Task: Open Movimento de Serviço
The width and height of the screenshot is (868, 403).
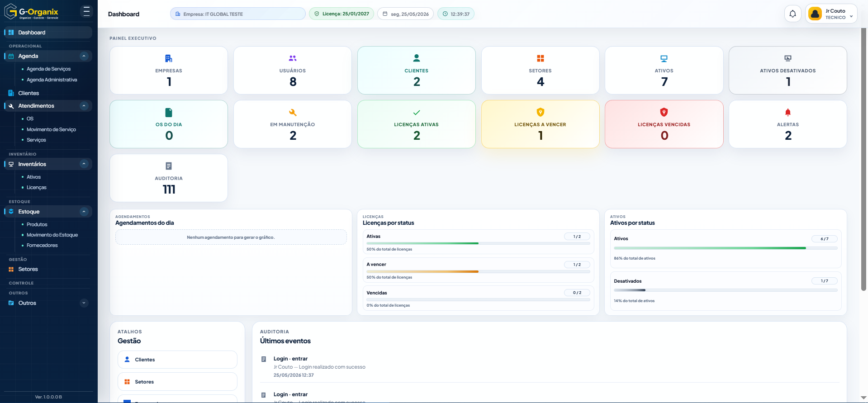Action: tap(51, 129)
